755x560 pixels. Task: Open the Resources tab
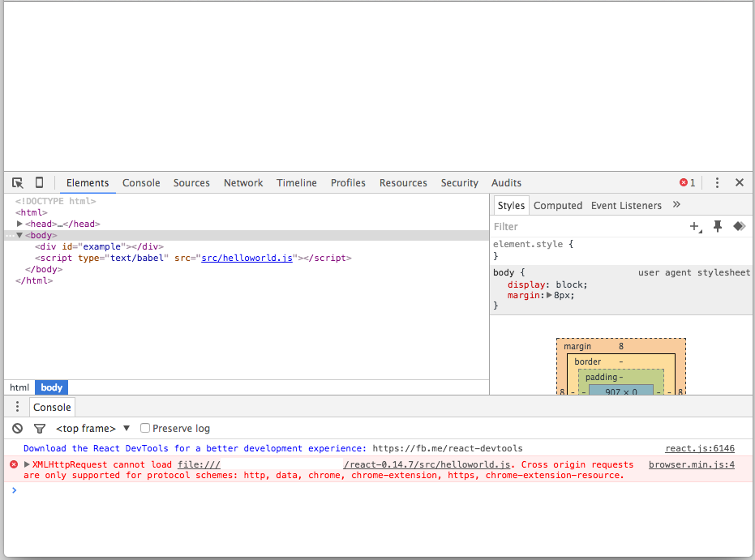(x=403, y=183)
